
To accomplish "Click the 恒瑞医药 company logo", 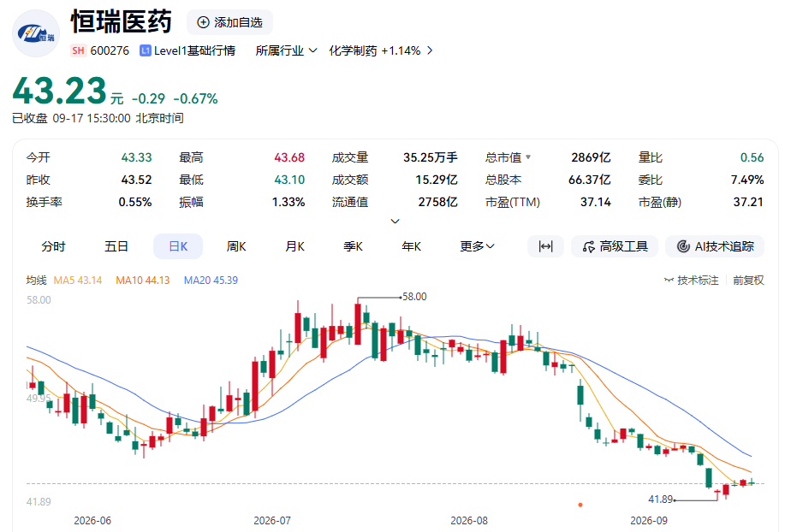I will point(36,33).
